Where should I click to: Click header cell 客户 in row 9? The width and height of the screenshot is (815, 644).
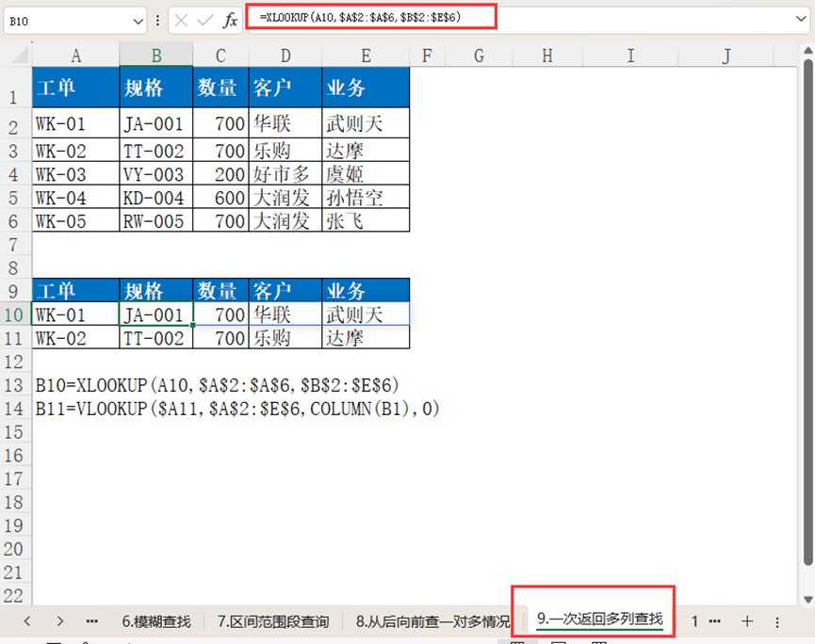pyautogui.click(x=285, y=290)
